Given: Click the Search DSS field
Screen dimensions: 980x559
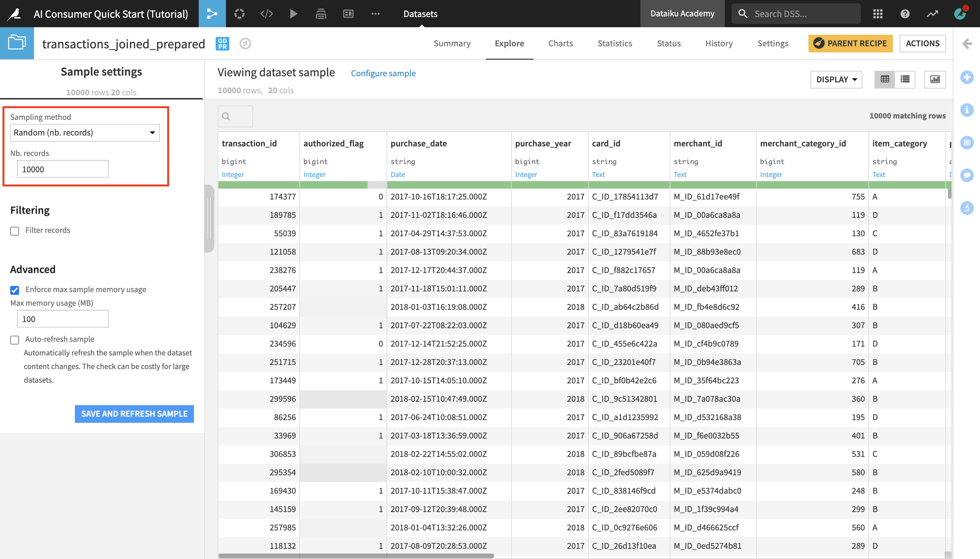Looking at the screenshot, I should (796, 14).
